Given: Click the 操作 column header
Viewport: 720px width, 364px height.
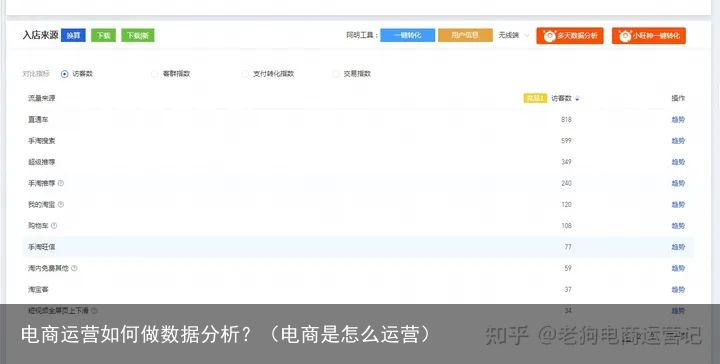Looking at the screenshot, I should pyautogui.click(x=678, y=98).
